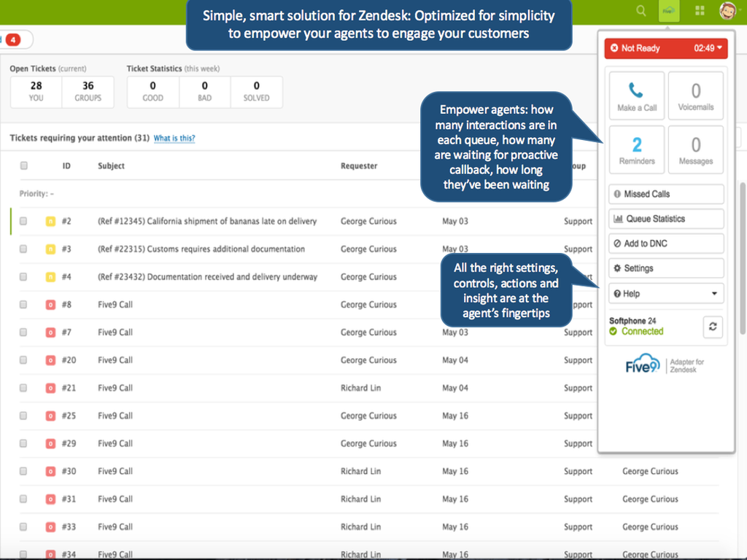Image resolution: width=747 pixels, height=560 pixels.
Task: Click the Add to DNC button
Action: (x=666, y=244)
